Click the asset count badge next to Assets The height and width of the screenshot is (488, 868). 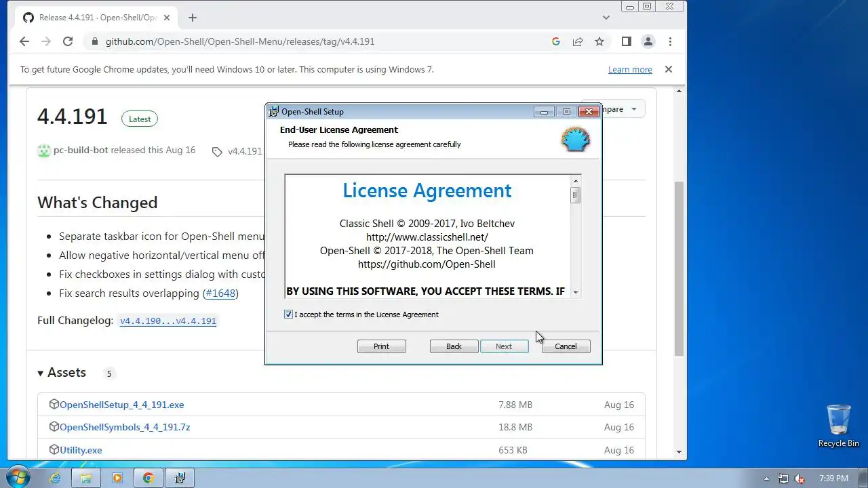click(109, 373)
